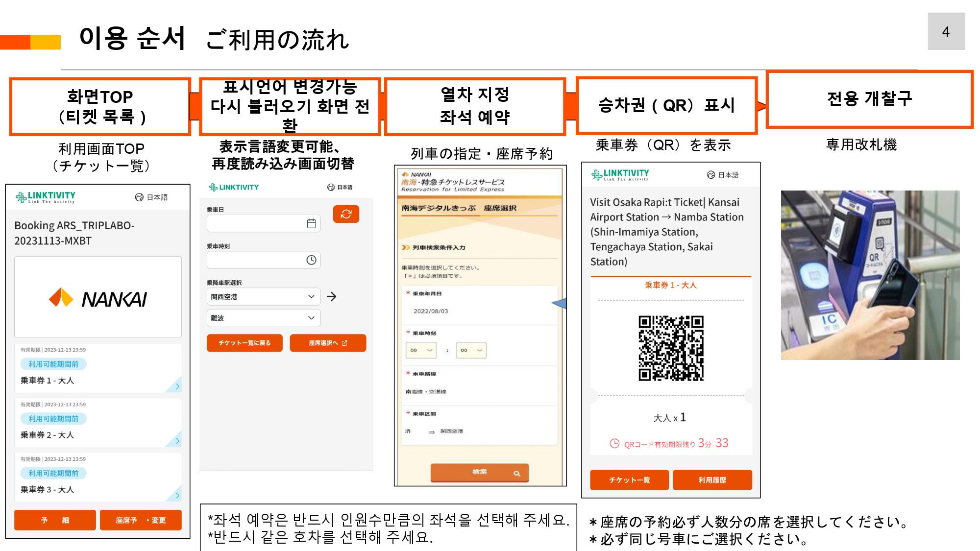
Task: Open the boarding minute 00 dropdown
Action: (x=471, y=350)
